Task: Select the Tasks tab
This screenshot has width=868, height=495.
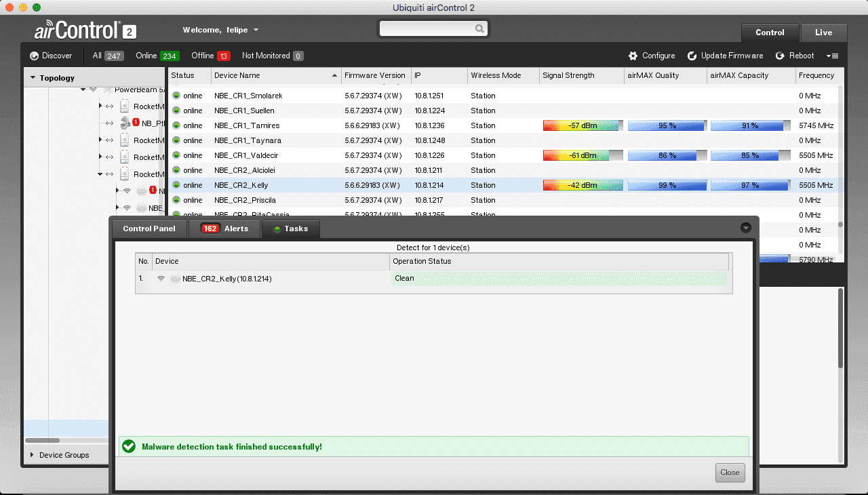Action: pos(290,229)
